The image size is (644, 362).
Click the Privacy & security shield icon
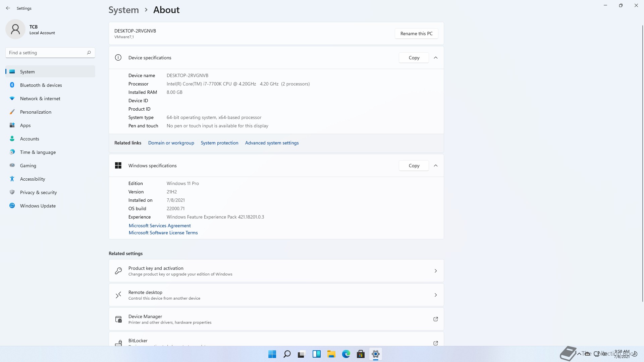12,192
